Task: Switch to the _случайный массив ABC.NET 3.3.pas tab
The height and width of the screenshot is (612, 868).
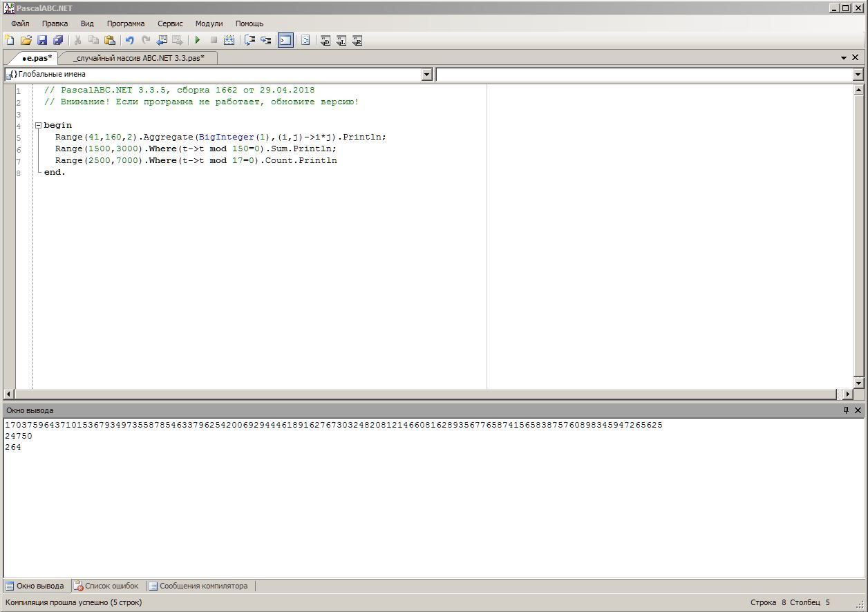Action: pos(138,58)
